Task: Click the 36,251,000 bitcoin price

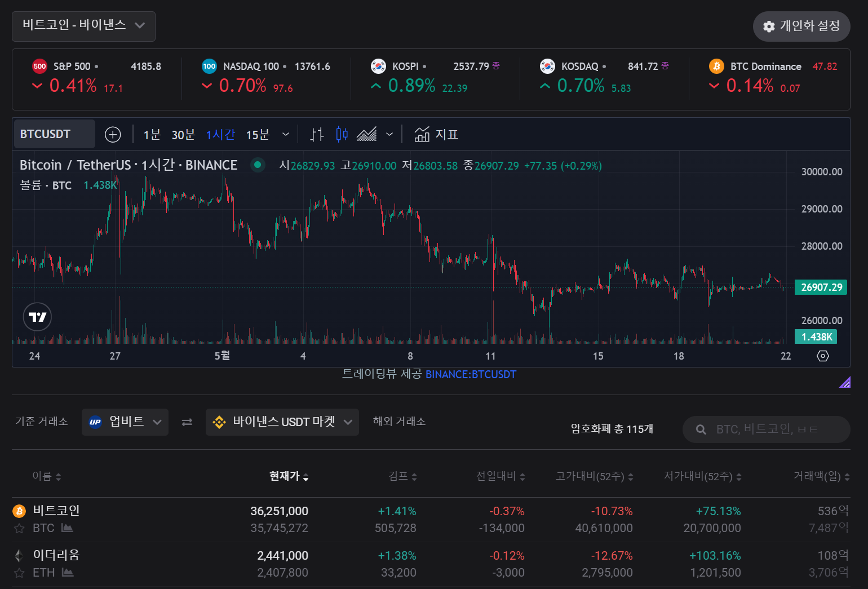Action: [280, 511]
